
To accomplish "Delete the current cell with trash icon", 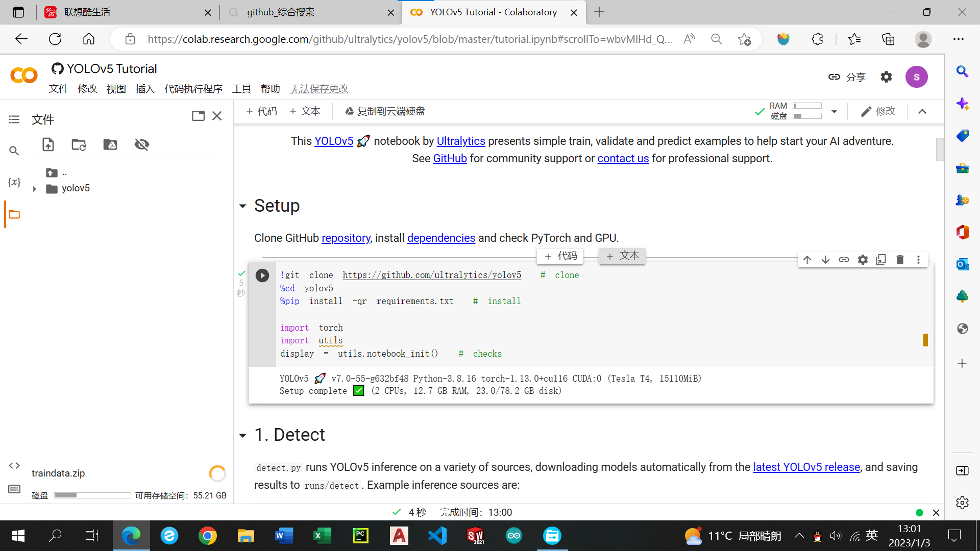I will pos(900,260).
